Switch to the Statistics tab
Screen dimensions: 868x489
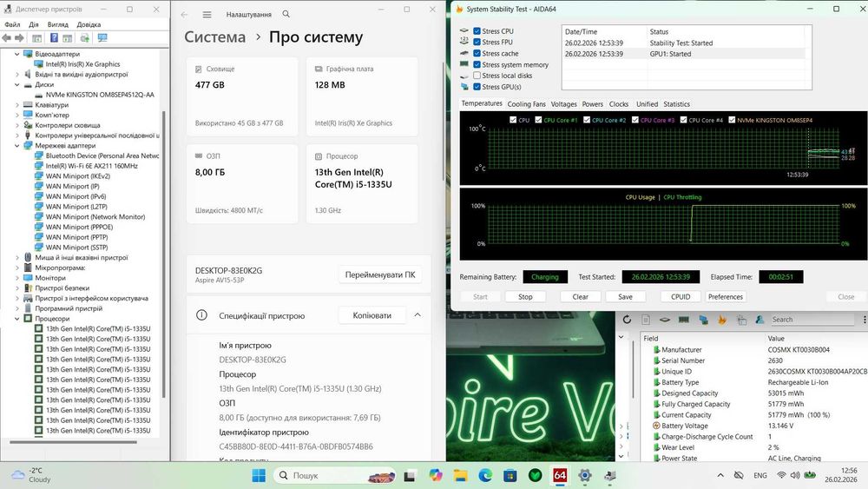tap(676, 104)
